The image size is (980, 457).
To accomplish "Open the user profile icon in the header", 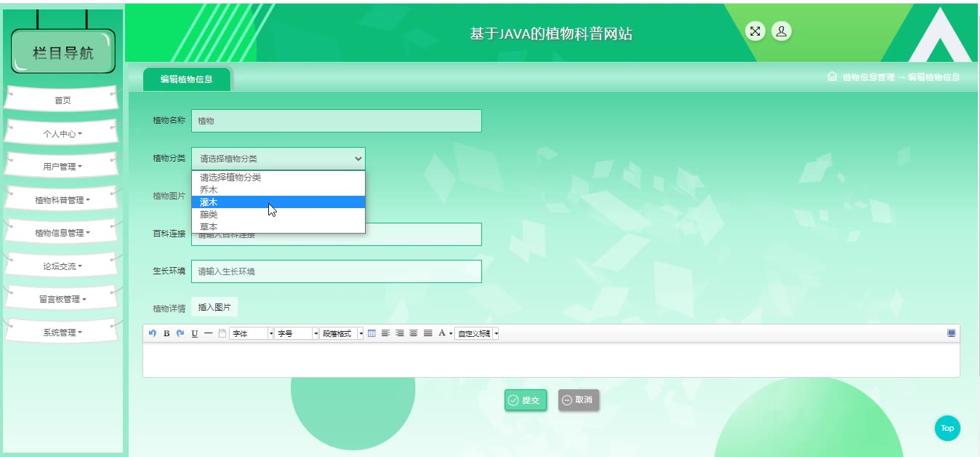I will coord(781,31).
